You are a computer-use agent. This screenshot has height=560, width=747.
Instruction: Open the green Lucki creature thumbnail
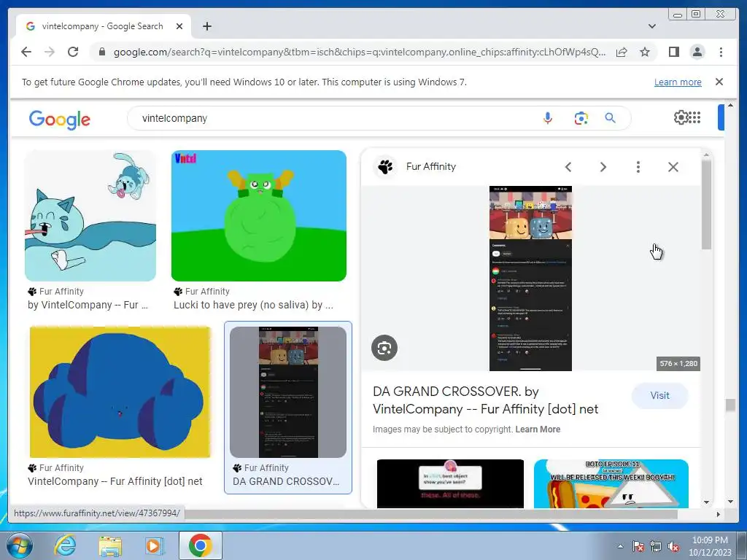(x=259, y=216)
